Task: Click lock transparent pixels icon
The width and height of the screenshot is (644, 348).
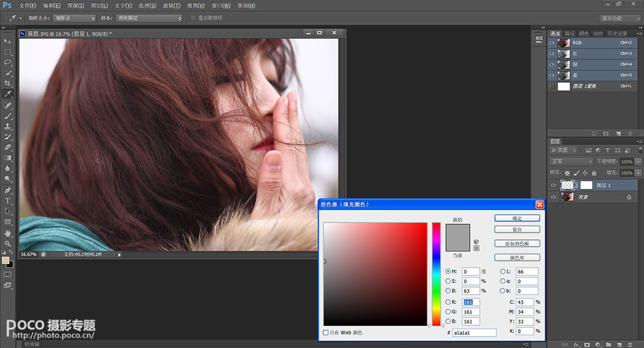Action: [x=567, y=173]
